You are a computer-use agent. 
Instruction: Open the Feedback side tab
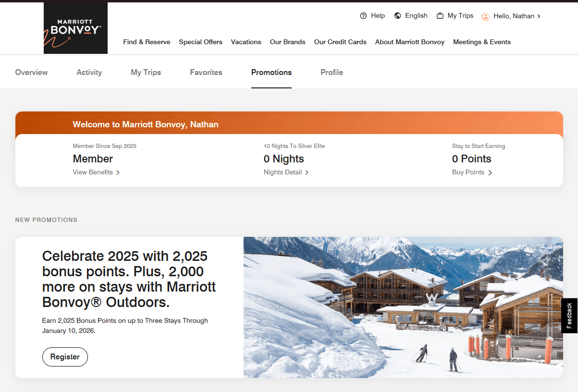pos(569,316)
